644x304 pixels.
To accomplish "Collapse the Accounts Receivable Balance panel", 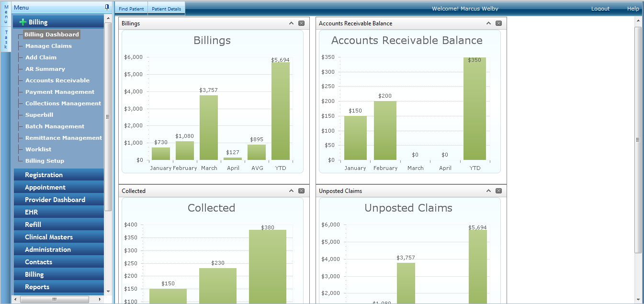I will tap(488, 23).
